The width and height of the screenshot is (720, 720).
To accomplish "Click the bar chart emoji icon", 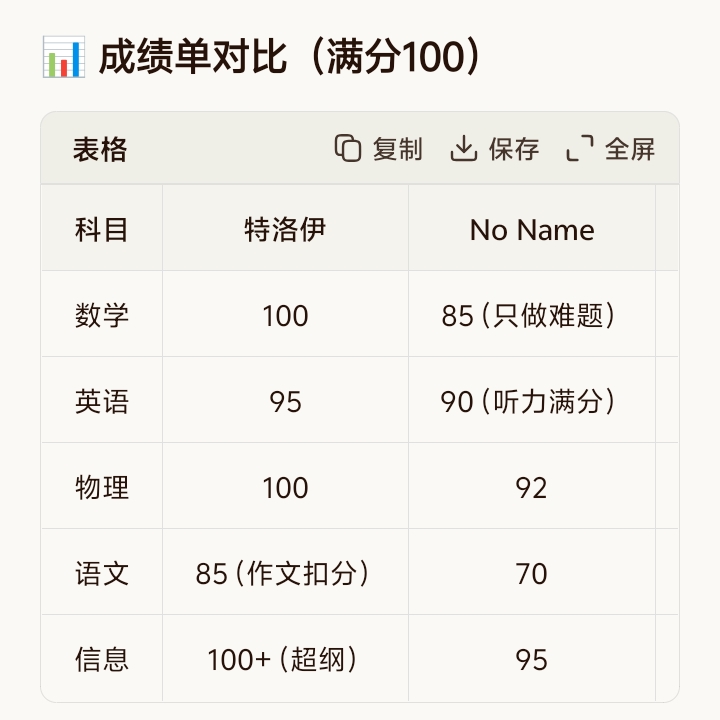I will [63, 58].
